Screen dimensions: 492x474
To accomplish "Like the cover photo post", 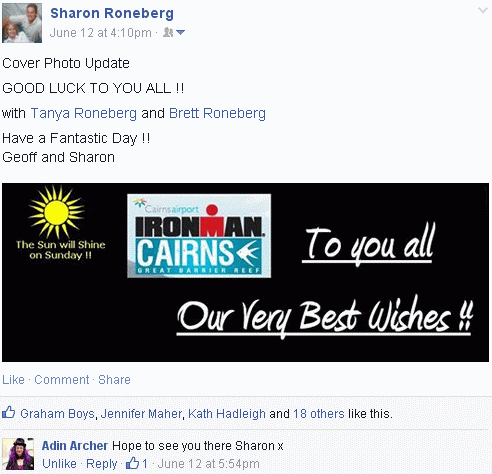I will (13, 380).
